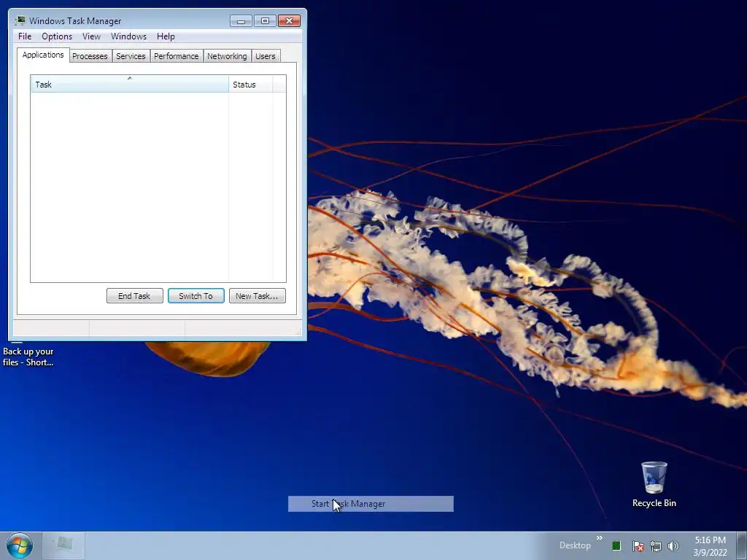Click the End Task button
Viewport: 747px width, 560px height.
pos(134,296)
